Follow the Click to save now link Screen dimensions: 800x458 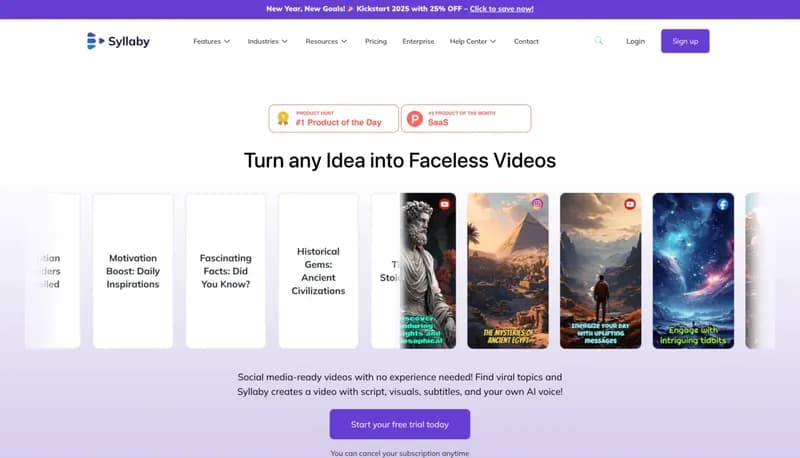click(x=502, y=9)
